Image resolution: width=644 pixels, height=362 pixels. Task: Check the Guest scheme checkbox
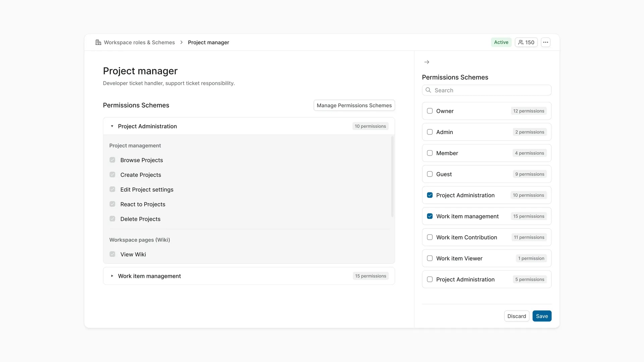point(430,174)
